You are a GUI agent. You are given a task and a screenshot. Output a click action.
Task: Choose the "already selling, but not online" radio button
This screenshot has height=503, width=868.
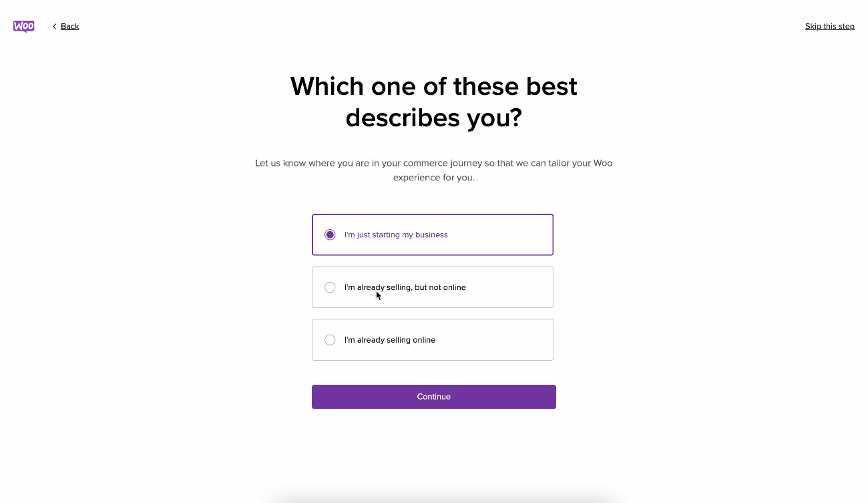[330, 287]
